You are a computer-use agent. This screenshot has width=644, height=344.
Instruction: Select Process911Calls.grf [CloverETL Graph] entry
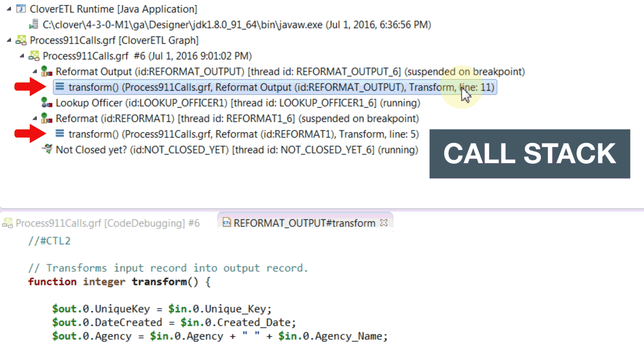(x=114, y=40)
